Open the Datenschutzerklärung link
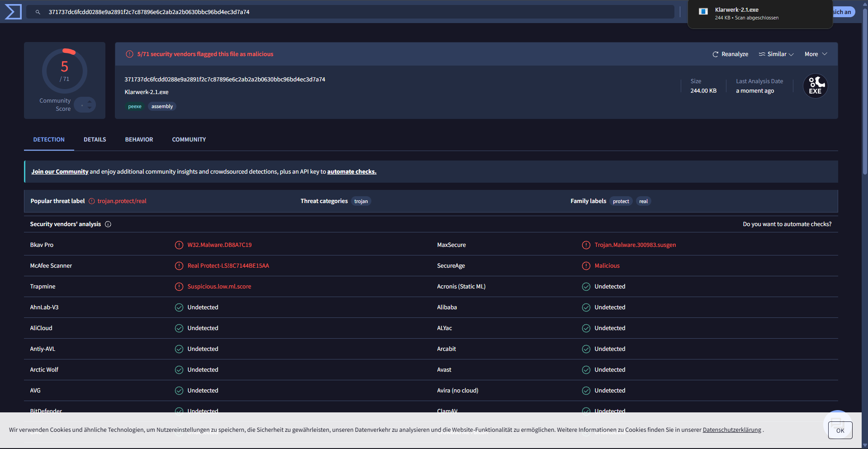The width and height of the screenshot is (868, 449). (732, 430)
